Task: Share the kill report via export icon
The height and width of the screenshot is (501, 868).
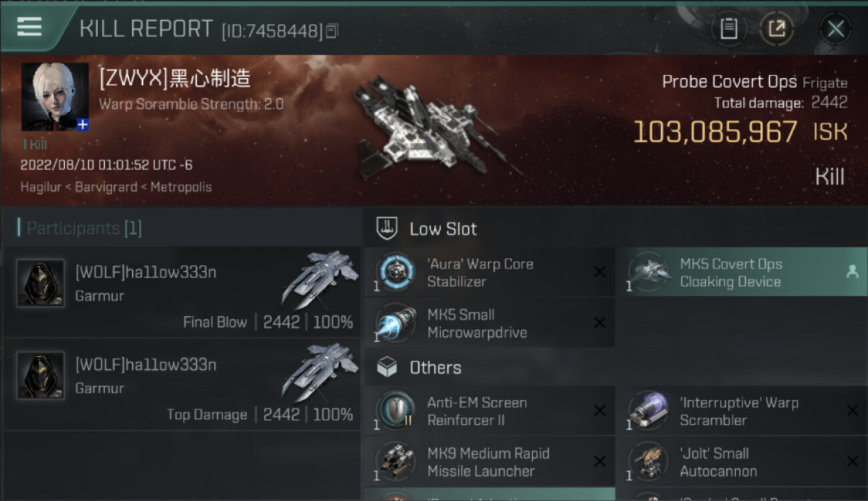Action: point(777,29)
